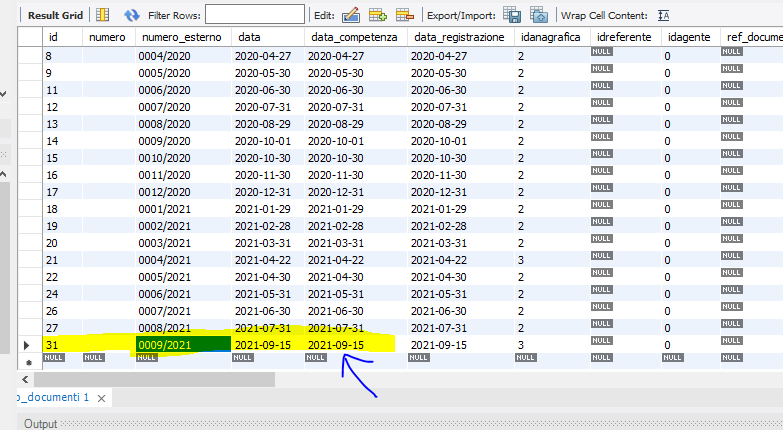
Task: Switch to the _documenti 1 result tab
Action: point(54,397)
